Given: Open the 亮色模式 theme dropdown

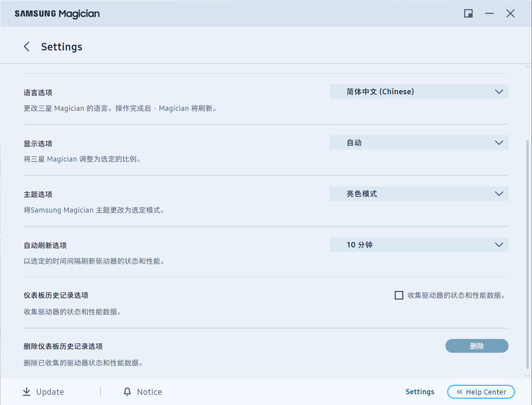Looking at the screenshot, I should (x=419, y=194).
